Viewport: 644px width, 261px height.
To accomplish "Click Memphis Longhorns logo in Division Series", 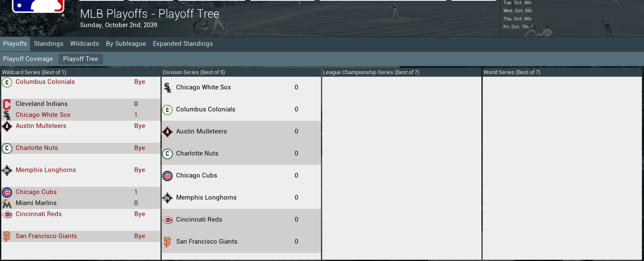I will (x=168, y=198).
